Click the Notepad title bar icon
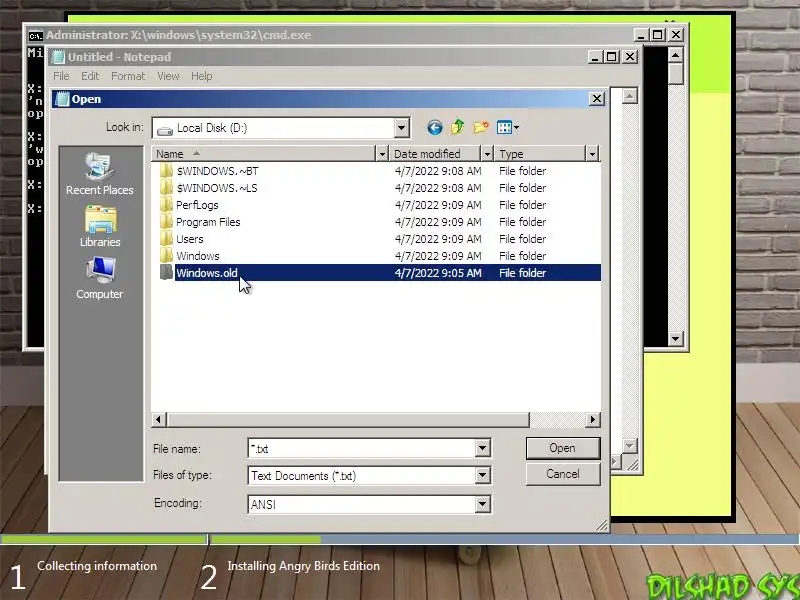 pyautogui.click(x=59, y=57)
